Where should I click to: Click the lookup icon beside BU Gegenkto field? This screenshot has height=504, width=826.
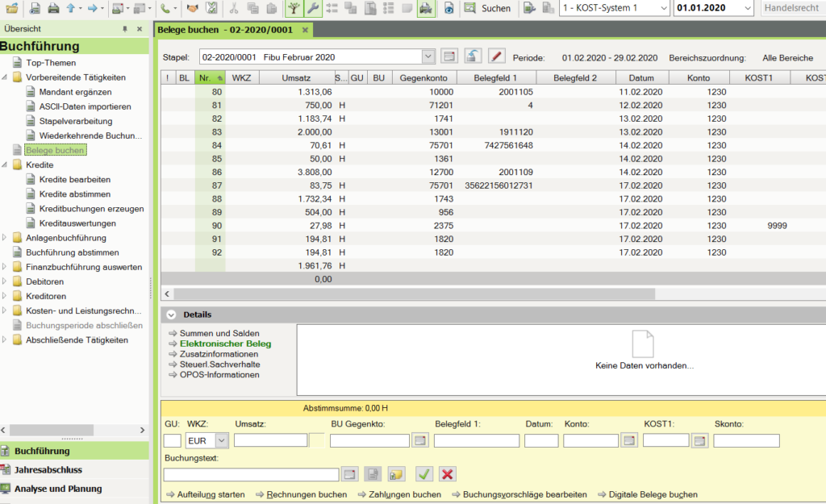tap(419, 440)
